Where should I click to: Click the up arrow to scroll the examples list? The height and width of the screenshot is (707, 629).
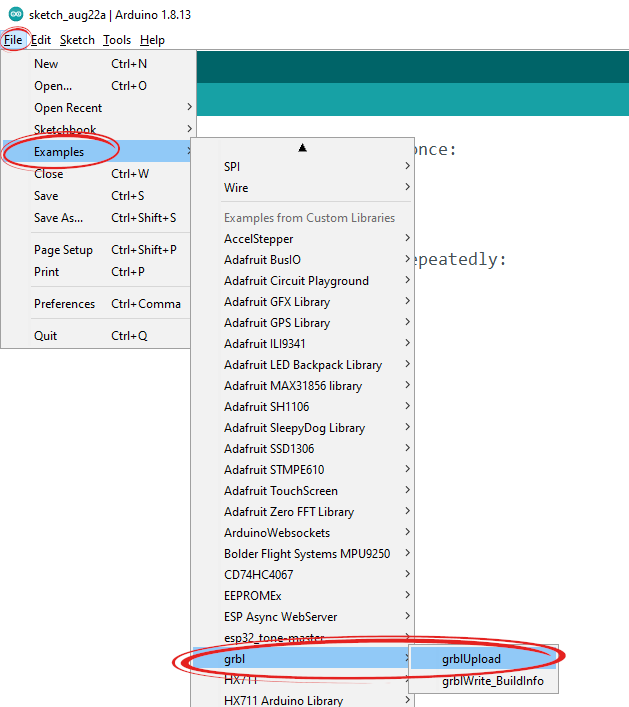click(x=303, y=147)
